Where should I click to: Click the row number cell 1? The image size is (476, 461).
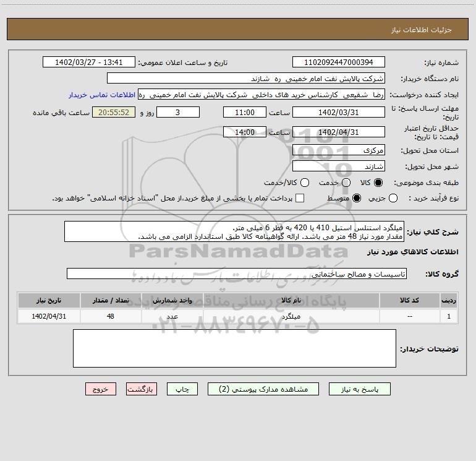tap(449, 316)
